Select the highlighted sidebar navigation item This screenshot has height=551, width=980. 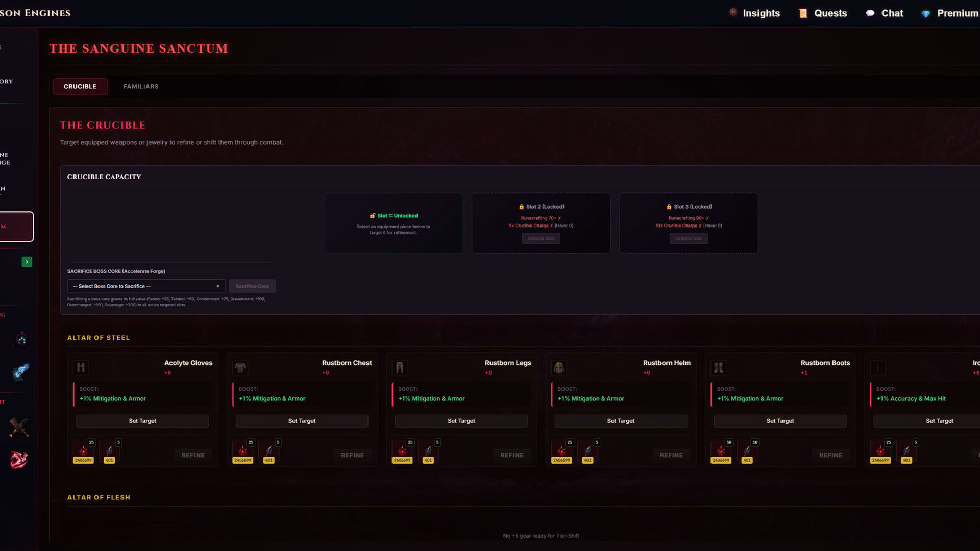pos(16,227)
